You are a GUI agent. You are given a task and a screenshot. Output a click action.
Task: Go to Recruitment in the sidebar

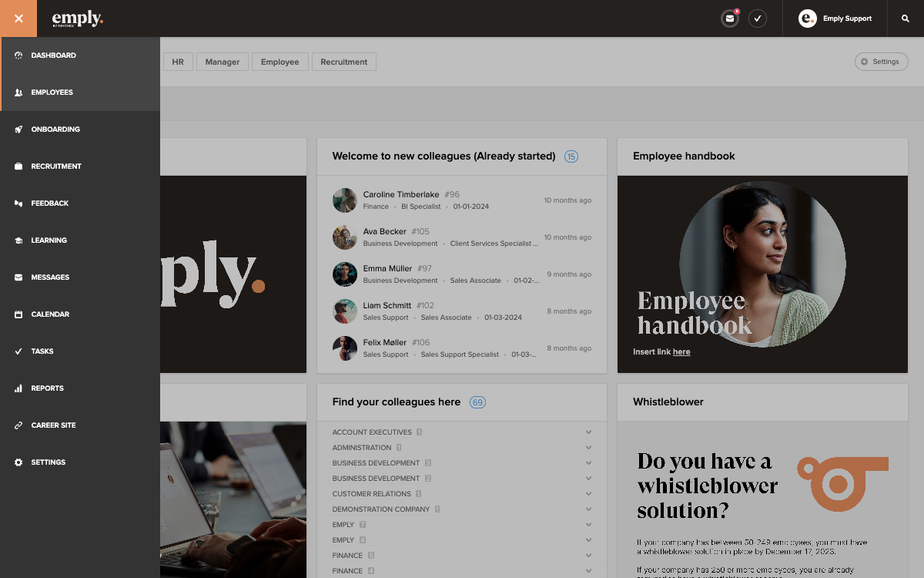(x=80, y=166)
